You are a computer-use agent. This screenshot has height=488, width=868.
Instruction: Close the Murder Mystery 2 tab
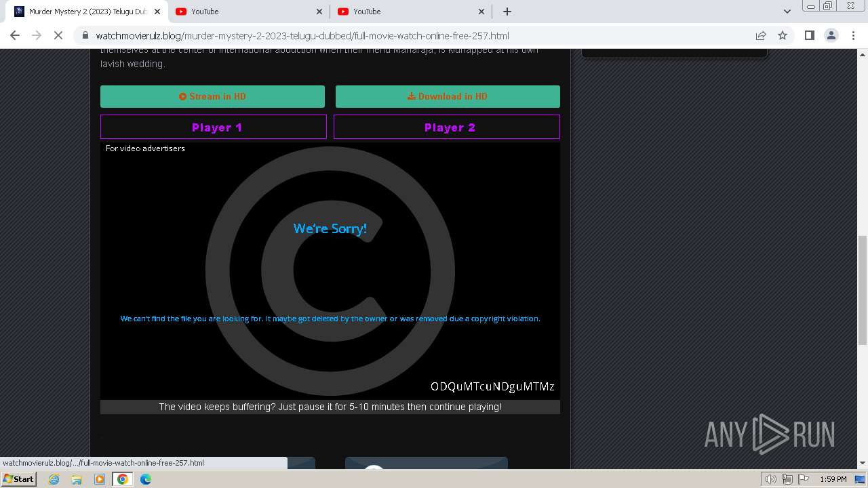pos(157,12)
